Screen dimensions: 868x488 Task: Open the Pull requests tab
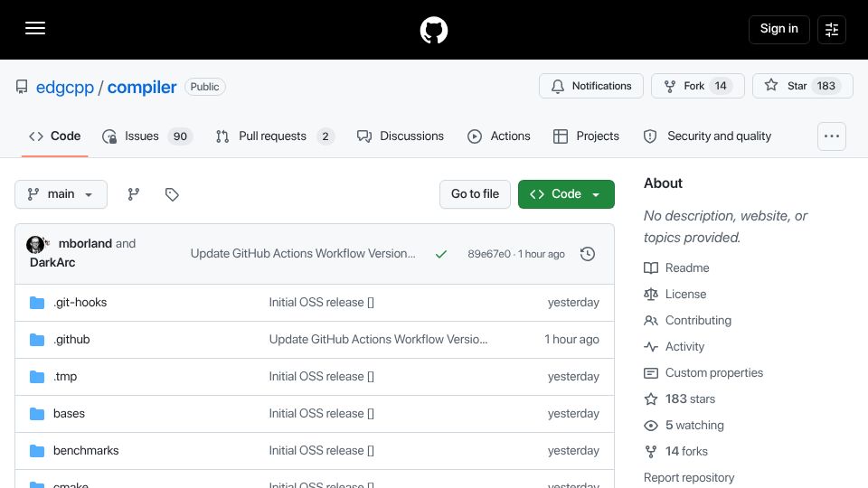coord(275,136)
